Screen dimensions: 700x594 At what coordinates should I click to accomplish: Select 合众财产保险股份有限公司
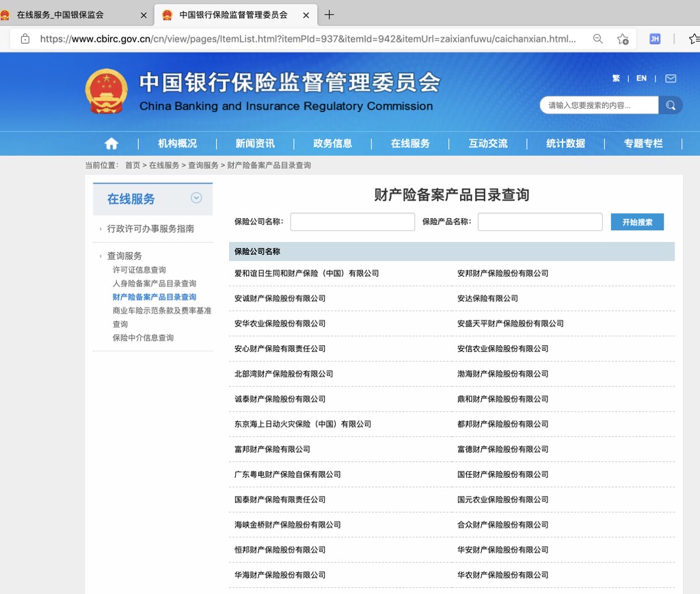click(502, 525)
